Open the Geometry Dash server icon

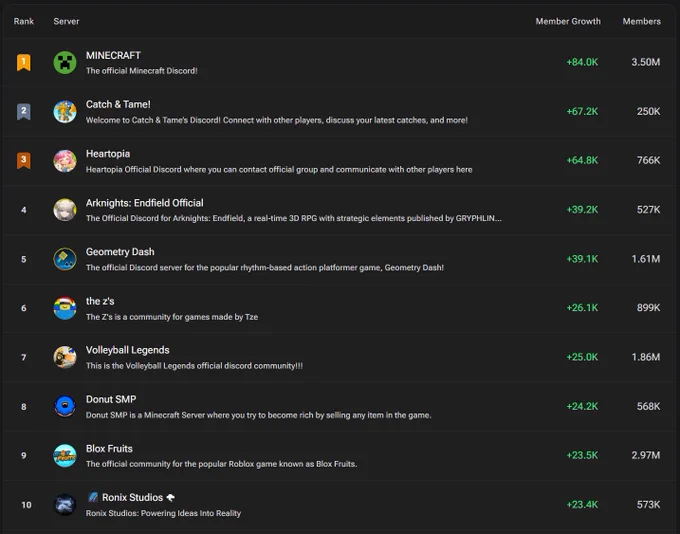point(65,259)
